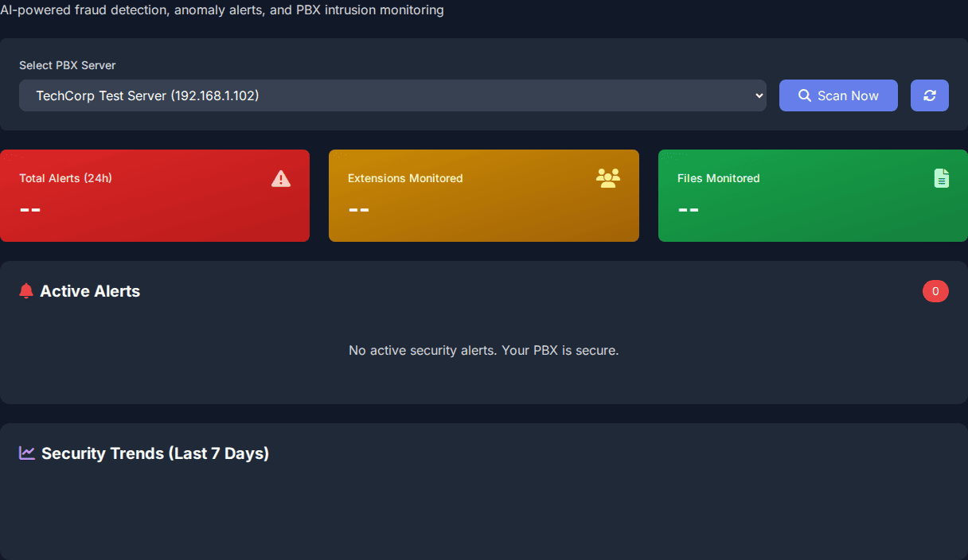Open the PBX server dropdown
This screenshot has height=560, width=968.
tap(392, 95)
